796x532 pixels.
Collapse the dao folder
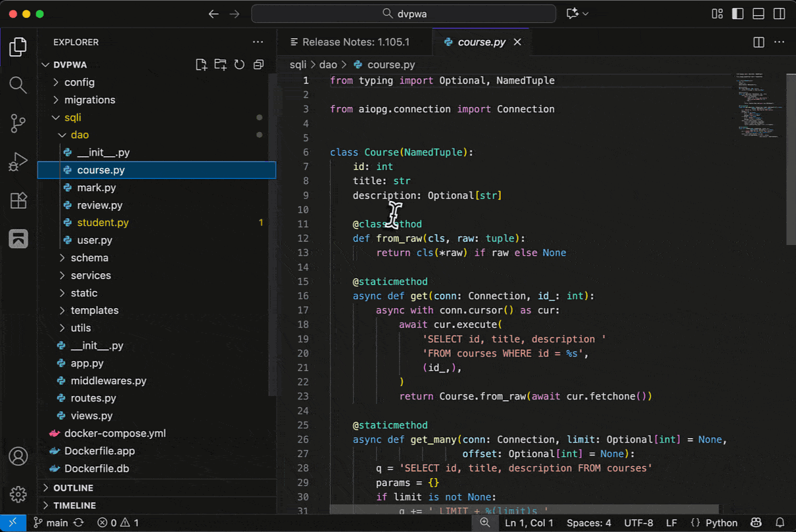point(79,135)
